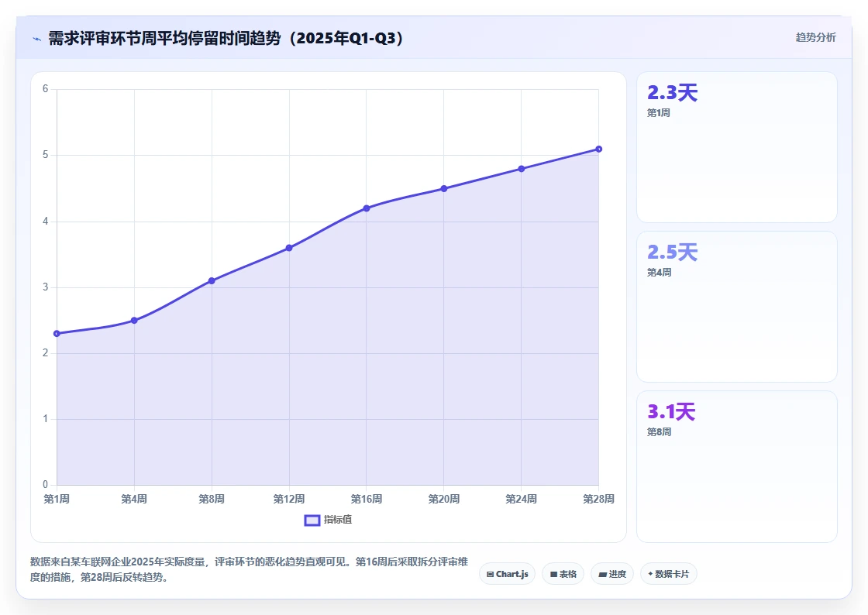
Task: Click the 第4周 data point on the line
Action: 134,320
